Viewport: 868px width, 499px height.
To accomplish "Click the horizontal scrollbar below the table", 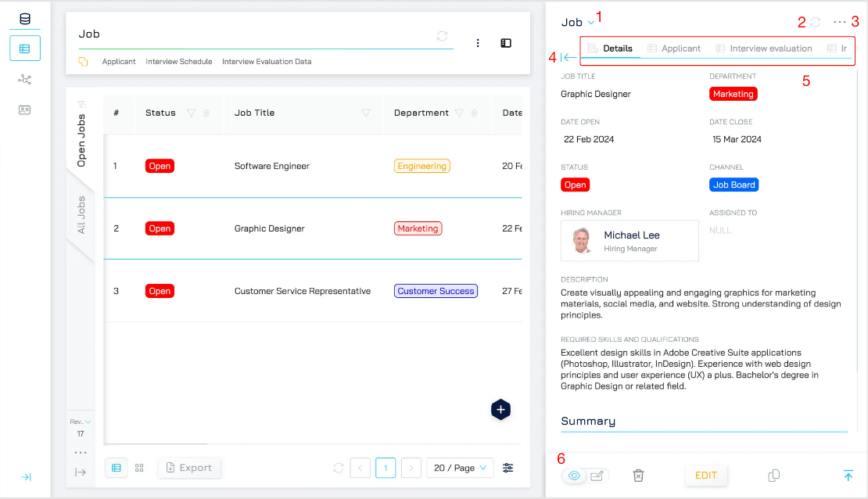I will click(x=156, y=443).
